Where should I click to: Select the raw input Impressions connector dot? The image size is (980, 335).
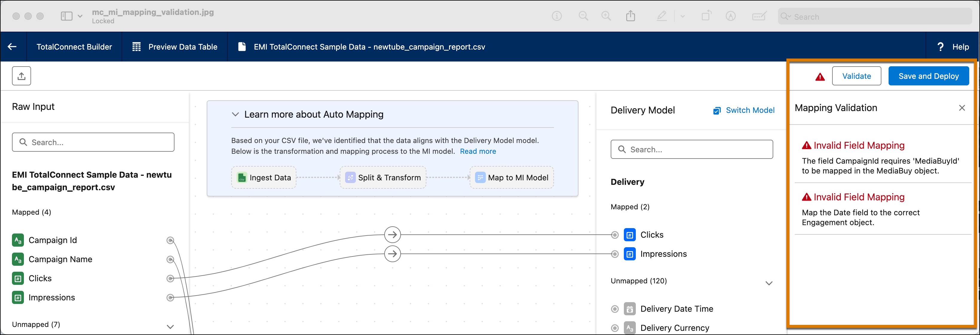(x=170, y=298)
